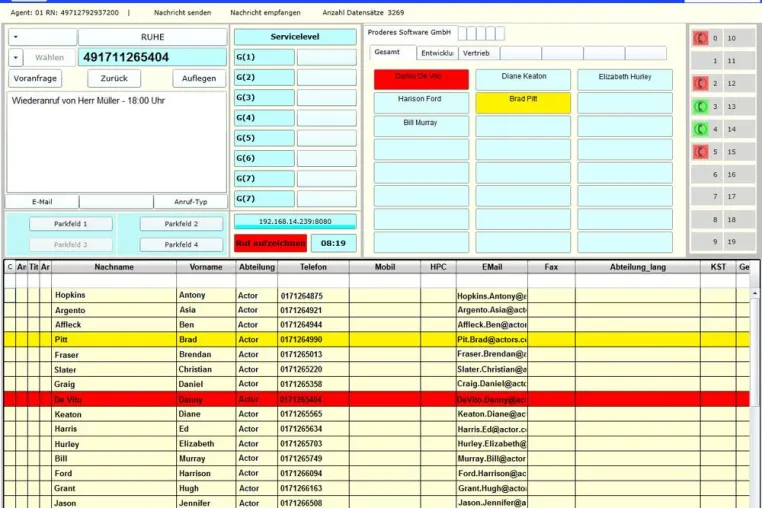Select the G(5) servicelevel group
Screen dimensions: 762x508
(x=264, y=138)
